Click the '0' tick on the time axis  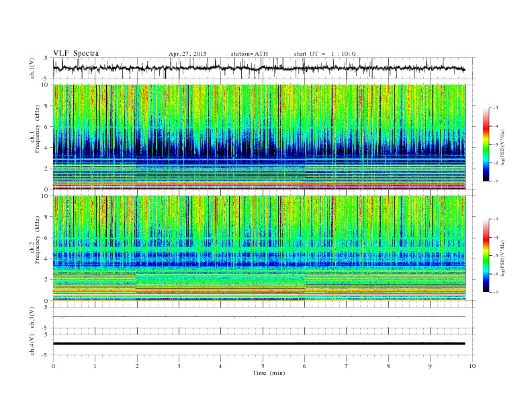point(53,366)
